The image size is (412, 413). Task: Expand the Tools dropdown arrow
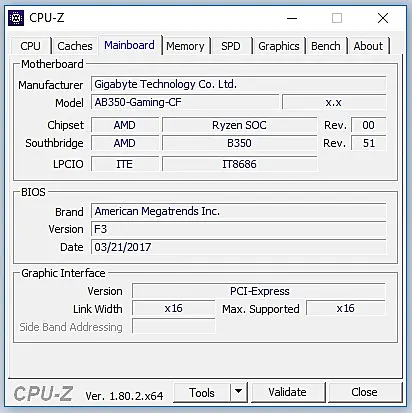[x=239, y=392]
